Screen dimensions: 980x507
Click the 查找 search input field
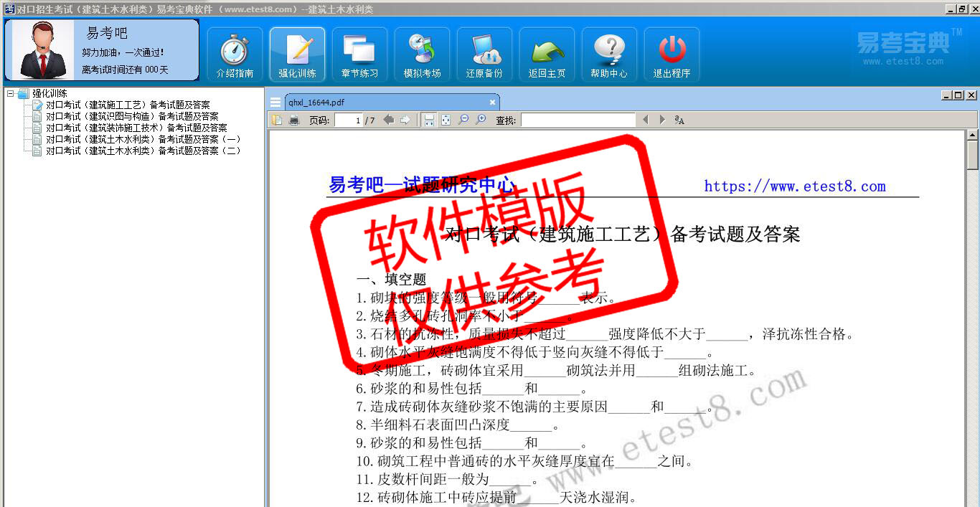tap(578, 120)
